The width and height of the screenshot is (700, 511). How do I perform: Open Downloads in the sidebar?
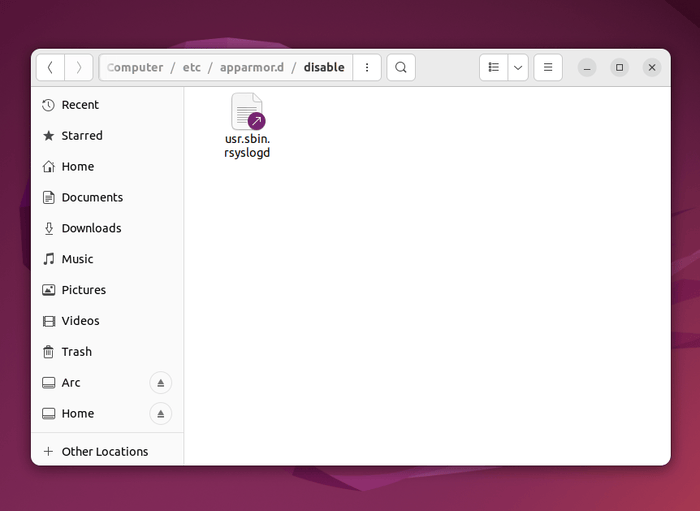pyautogui.click(x=107, y=228)
